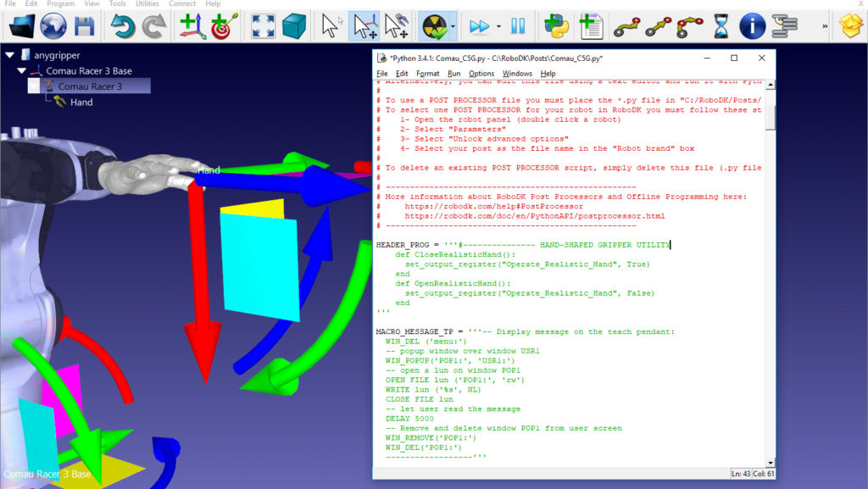The height and width of the screenshot is (489, 868).
Task: Open the dropdown arrow beside fast simulation
Action: pyautogui.click(x=498, y=26)
